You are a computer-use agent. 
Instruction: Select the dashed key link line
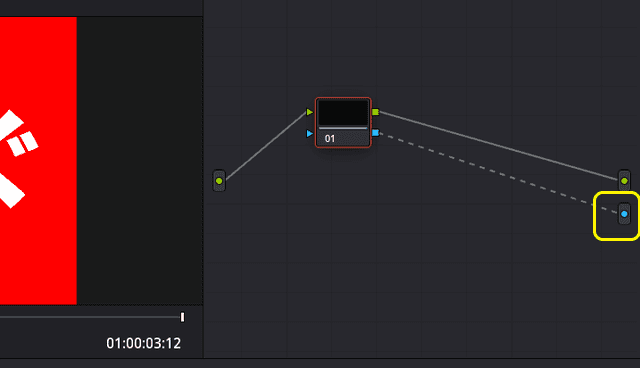pos(498,173)
